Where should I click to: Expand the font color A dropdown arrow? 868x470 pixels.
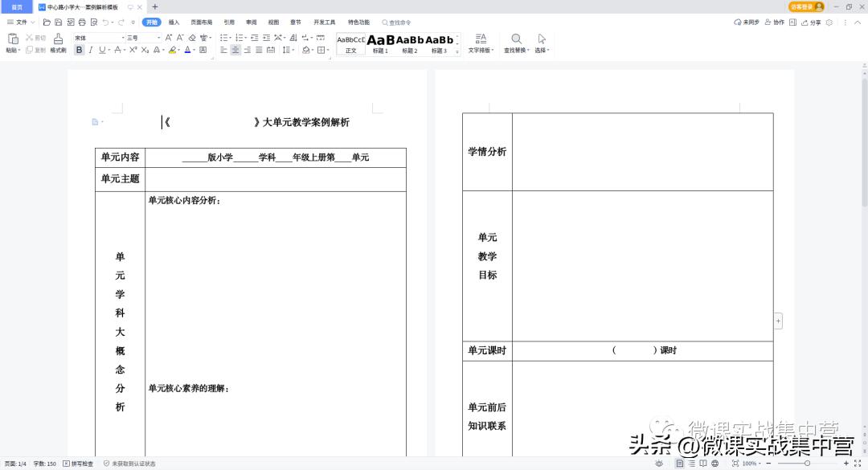(194, 50)
